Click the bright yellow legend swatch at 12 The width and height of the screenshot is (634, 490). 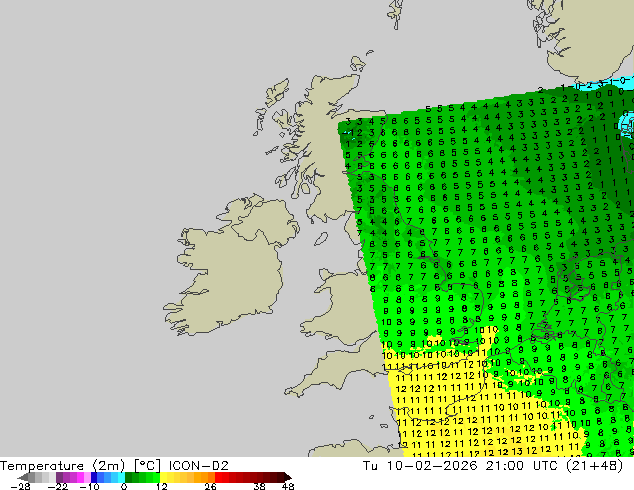click(163, 477)
